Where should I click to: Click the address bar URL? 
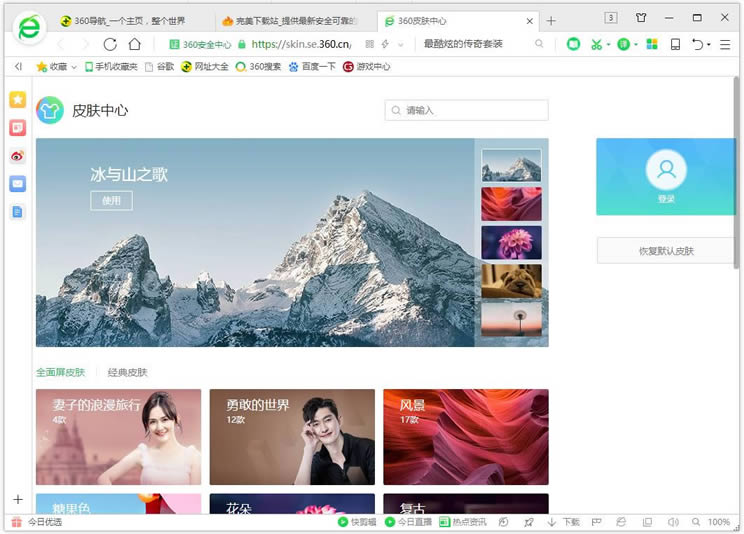(301, 44)
